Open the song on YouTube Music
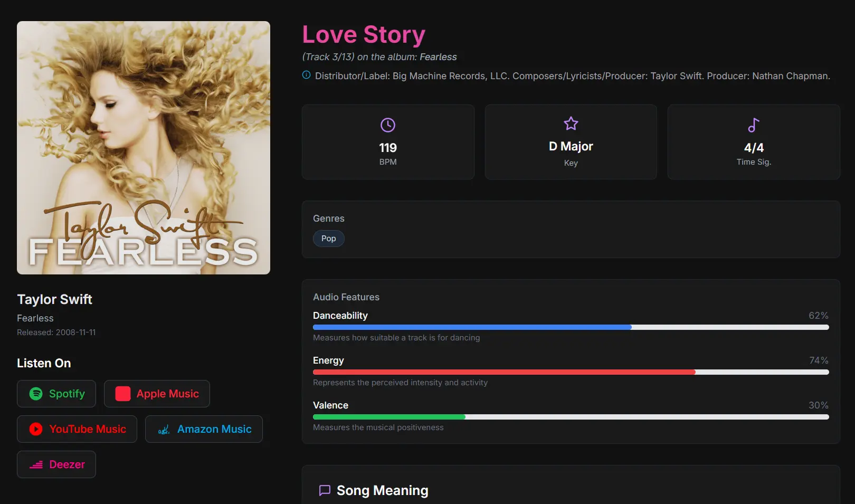 [x=77, y=429]
